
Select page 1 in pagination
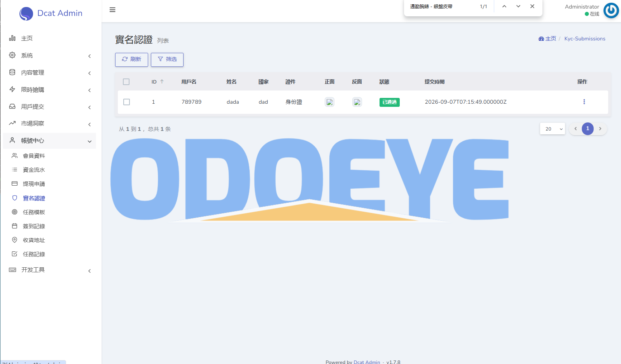click(x=588, y=129)
